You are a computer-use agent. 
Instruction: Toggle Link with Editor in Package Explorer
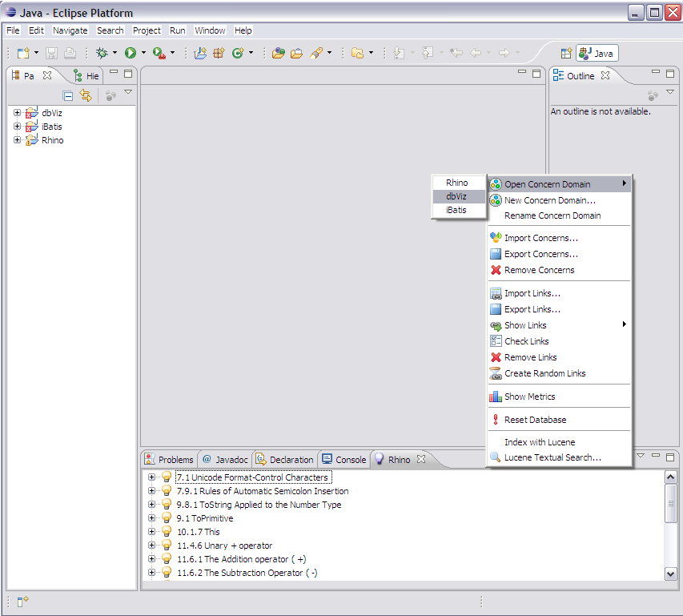[86, 95]
